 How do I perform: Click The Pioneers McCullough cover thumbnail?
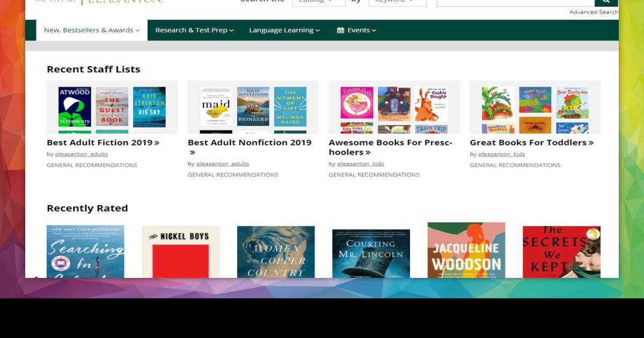253,107
